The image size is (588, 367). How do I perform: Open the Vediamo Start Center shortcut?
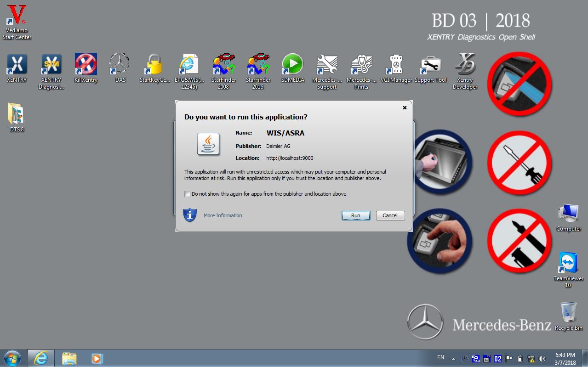(17, 22)
